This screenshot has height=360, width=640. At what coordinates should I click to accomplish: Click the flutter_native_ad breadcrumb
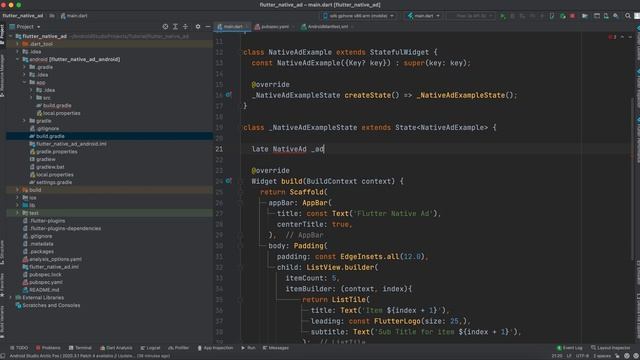click(22, 16)
